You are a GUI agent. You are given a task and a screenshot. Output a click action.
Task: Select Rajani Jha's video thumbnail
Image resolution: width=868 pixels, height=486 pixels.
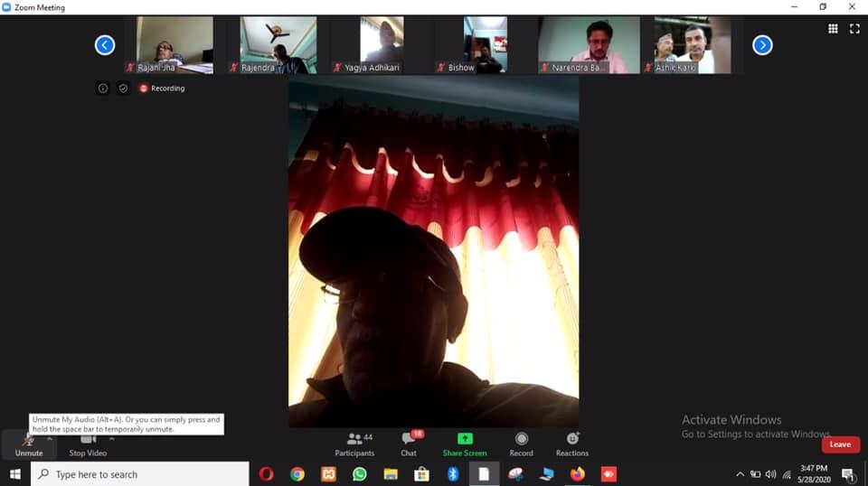point(175,45)
